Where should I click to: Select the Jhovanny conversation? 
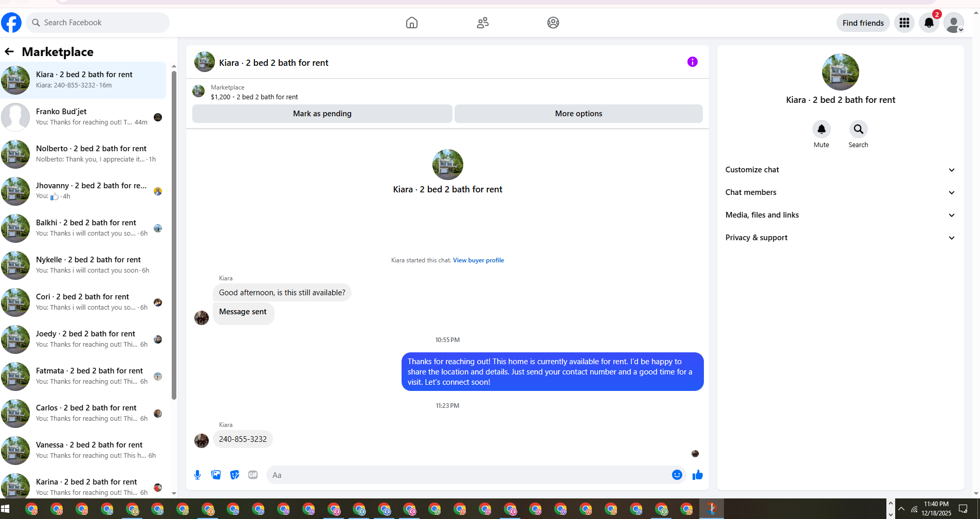83,191
